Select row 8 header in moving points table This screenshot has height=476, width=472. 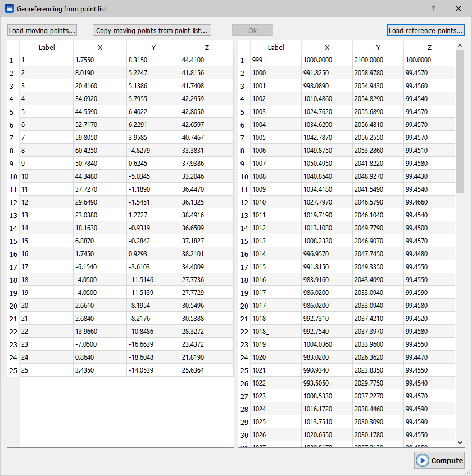(x=12, y=151)
